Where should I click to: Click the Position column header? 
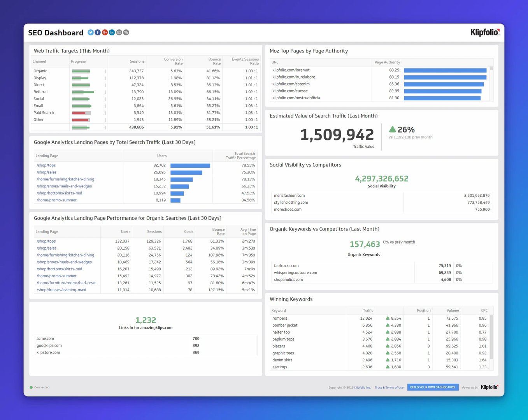click(x=424, y=311)
